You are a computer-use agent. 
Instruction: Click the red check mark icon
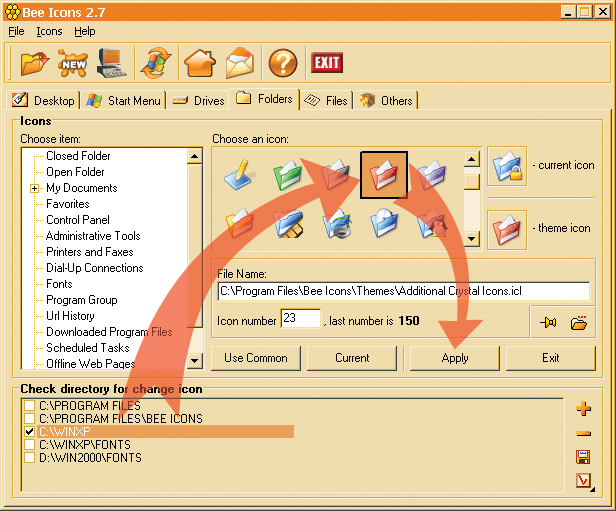click(584, 480)
